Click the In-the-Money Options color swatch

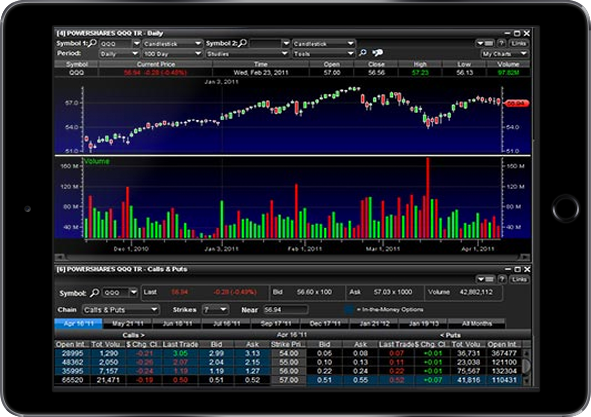click(349, 310)
